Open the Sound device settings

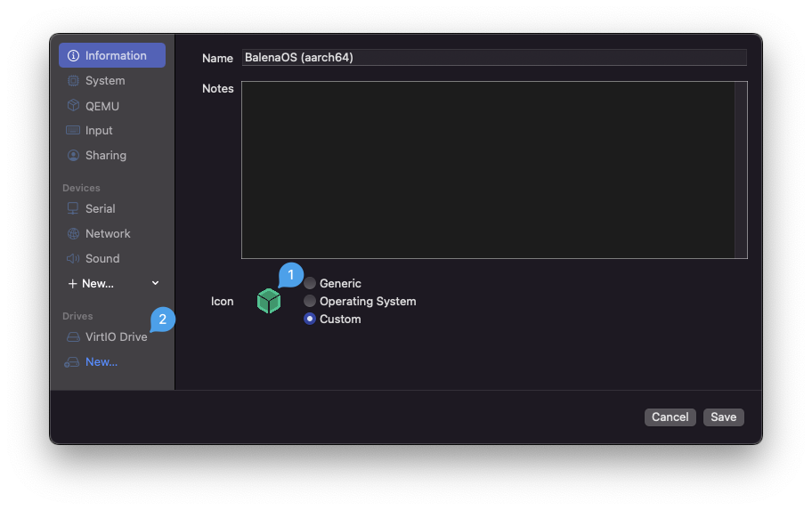pyautogui.click(x=112, y=258)
